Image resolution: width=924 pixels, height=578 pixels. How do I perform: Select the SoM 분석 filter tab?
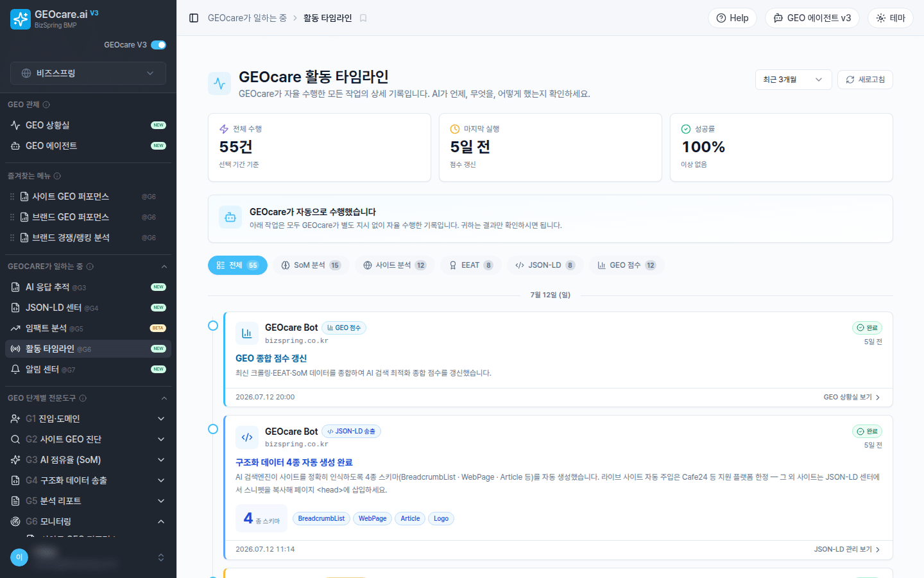(311, 265)
